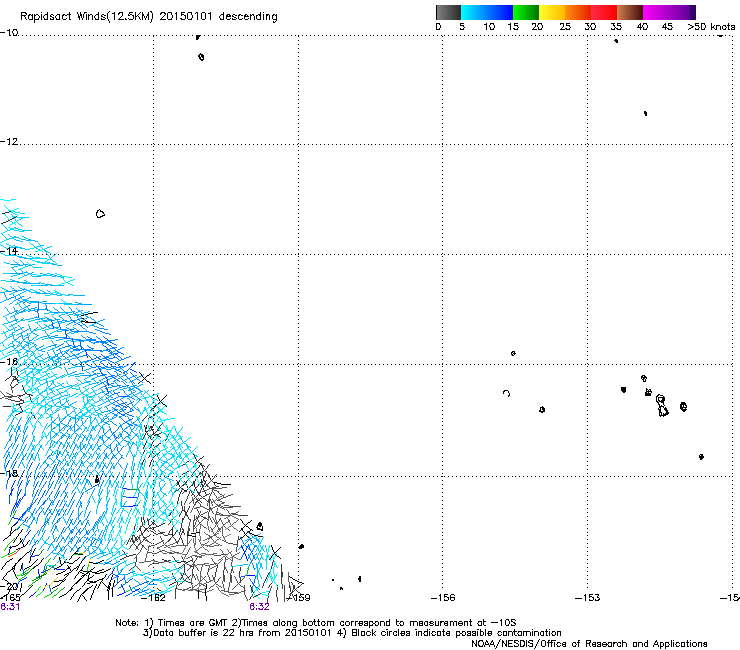Click the legend label '35'
The image size is (740, 650).
[x=616, y=27]
